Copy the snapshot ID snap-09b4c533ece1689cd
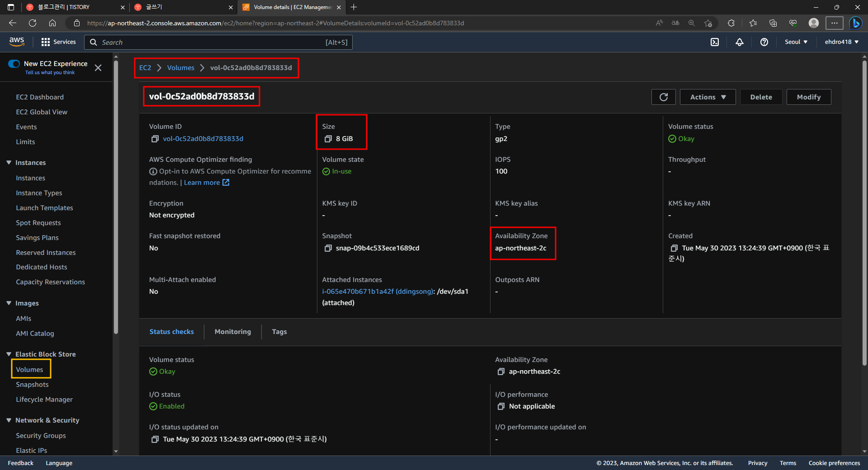This screenshot has height=470, width=868. pyautogui.click(x=328, y=248)
